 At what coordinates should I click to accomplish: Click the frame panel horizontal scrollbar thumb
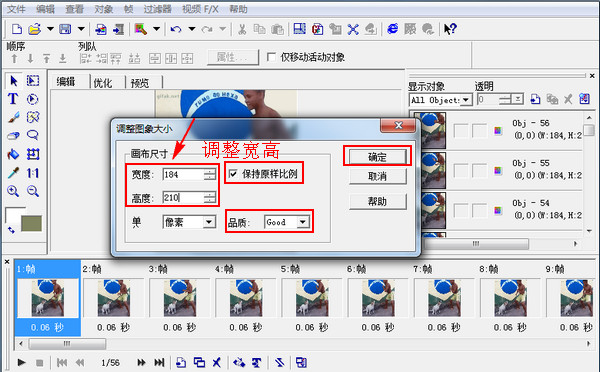click(x=67, y=344)
